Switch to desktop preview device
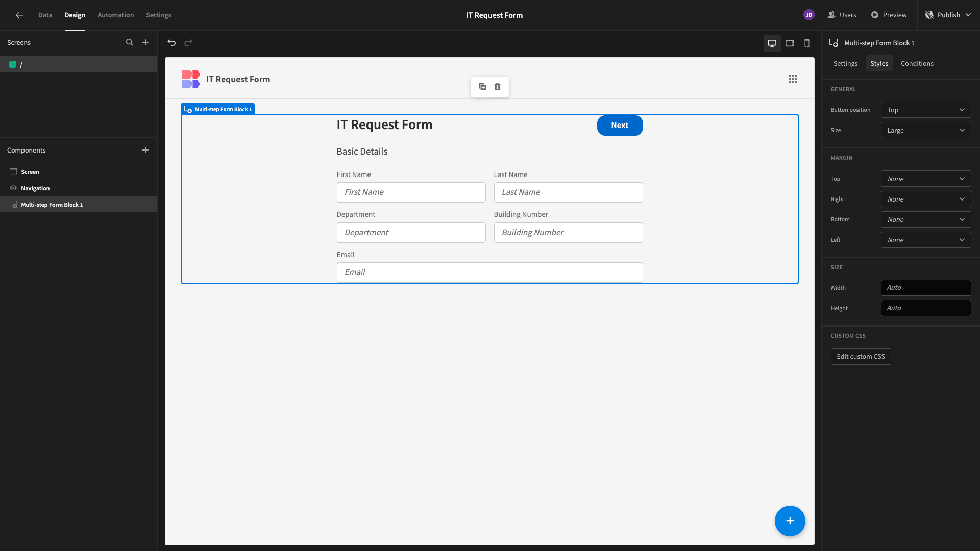 point(772,43)
